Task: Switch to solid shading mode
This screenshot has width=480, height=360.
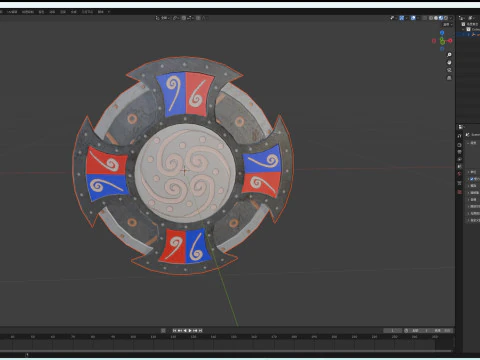Action: 436,18
